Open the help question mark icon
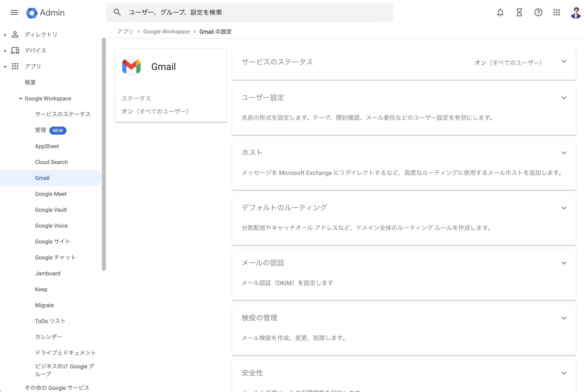Screen dimensions: 585x392 coord(538,12)
